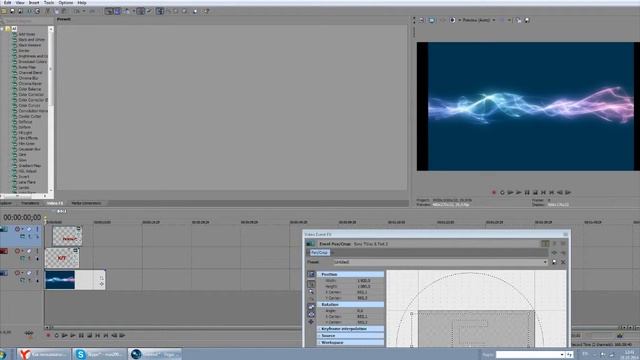The image size is (640, 360).
Task: Click Pause under the video preview
Action: pos(527,192)
